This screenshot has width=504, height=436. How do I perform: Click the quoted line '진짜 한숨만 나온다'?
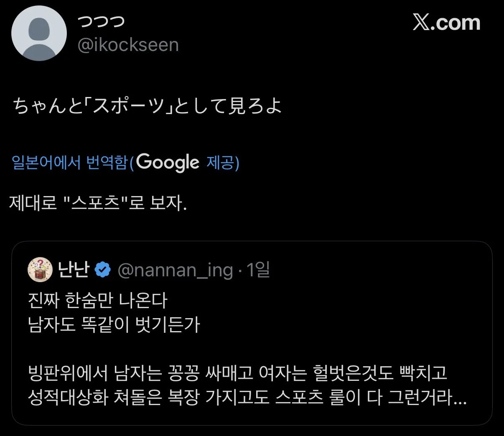(x=98, y=300)
